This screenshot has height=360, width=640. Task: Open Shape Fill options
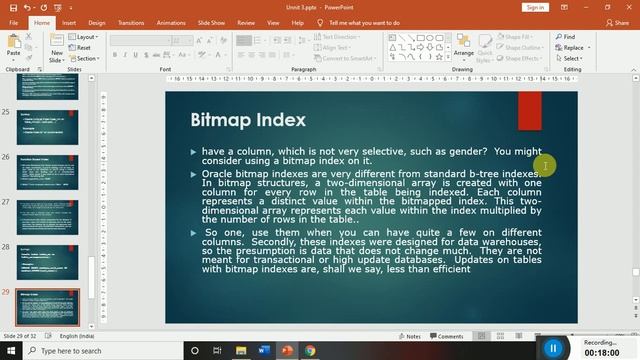tap(515, 37)
